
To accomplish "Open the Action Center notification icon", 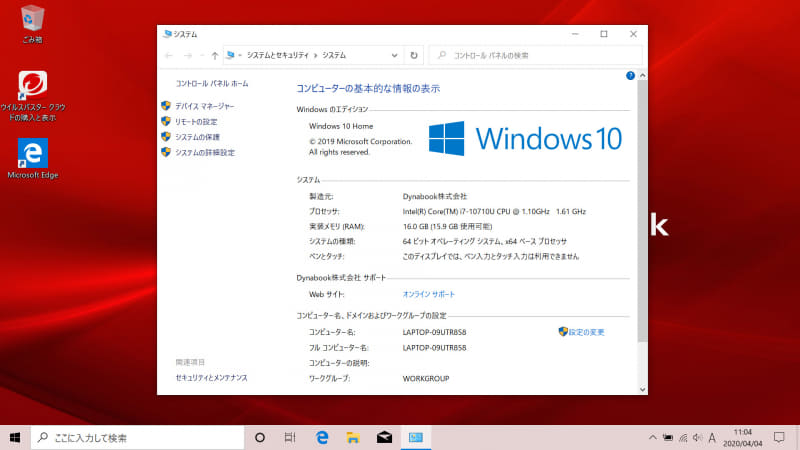I will point(779,438).
